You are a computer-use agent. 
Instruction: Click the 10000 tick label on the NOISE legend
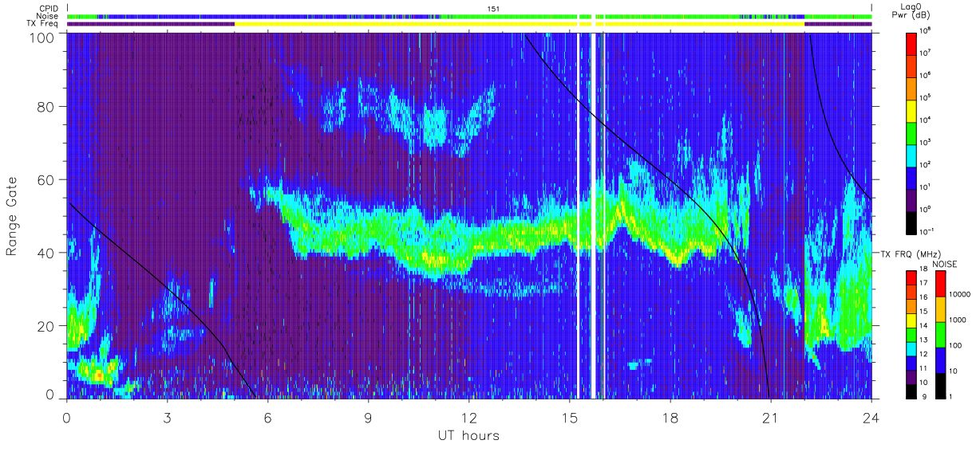pos(959,297)
